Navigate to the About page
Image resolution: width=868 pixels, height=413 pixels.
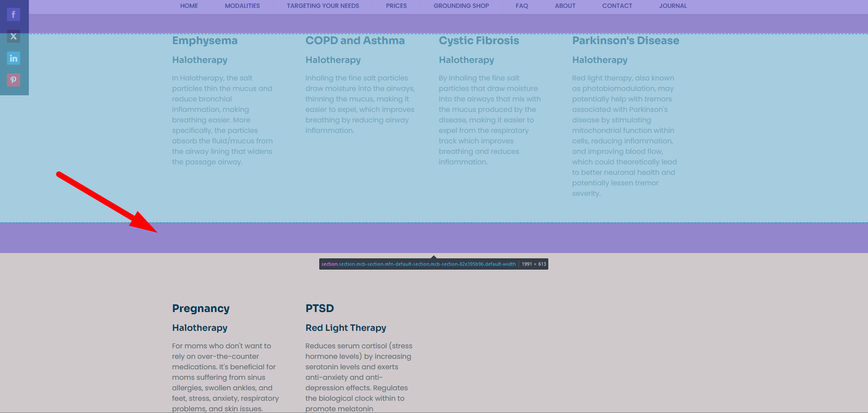pyautogui.click(x=565, y=6)
